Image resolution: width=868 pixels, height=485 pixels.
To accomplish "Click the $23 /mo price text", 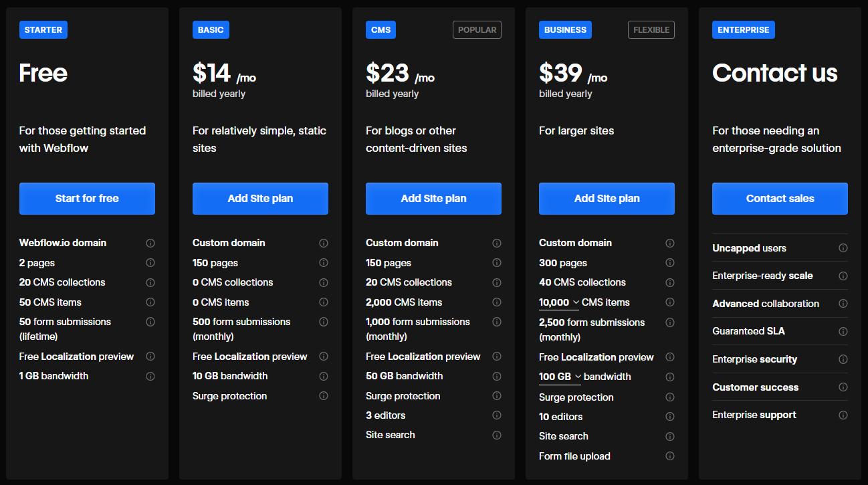I will click(400, 73).
